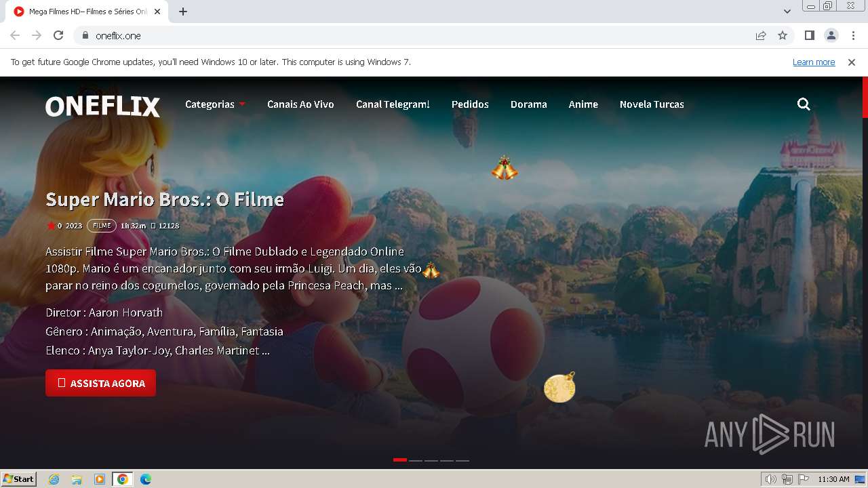Select the Mega Filmes HD tab
Image resolution: width=868 pixels, height=488 pixels.
coord(87,12)
